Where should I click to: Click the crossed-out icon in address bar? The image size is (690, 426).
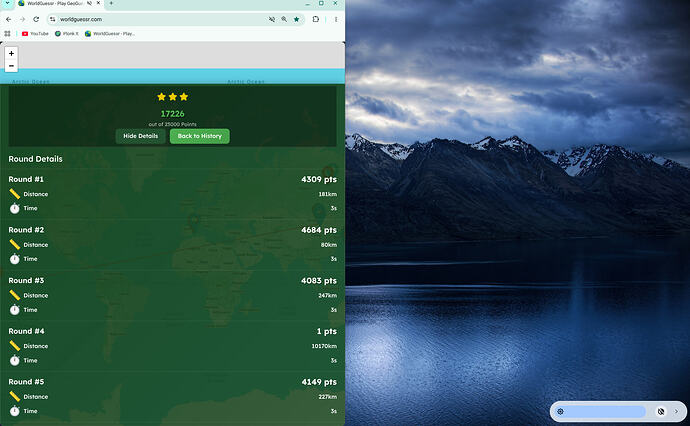pyautogui.click(x=272, y=19)
